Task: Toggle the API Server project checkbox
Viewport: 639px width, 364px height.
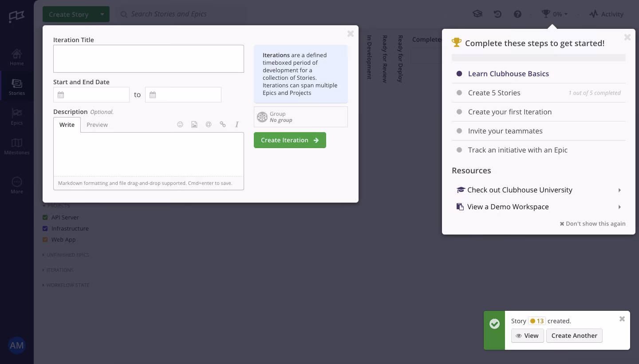Action: pyautogui.click(x=45, y=218)
